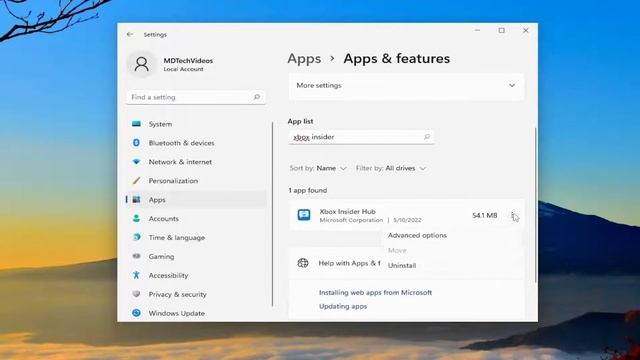Open Bluetooth & devices icon
The image size is (640, 360).
[x=136, y=143]
